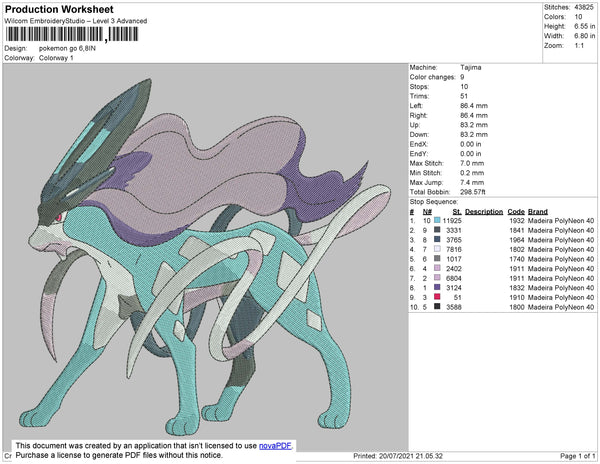Click the 'Code' column header
The height and width of the screenshot is (464, 600).
[x=516, y=212]
